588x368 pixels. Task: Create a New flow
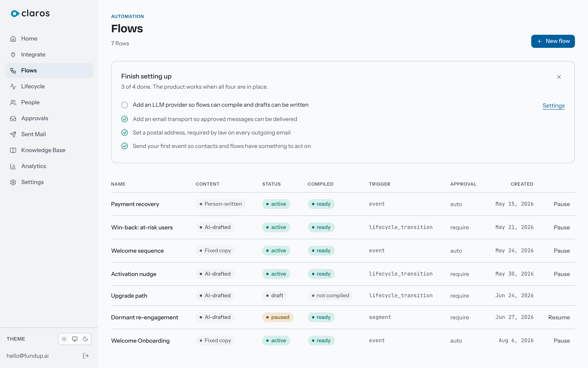553,41
